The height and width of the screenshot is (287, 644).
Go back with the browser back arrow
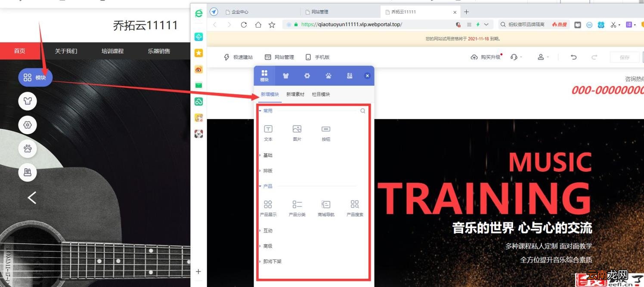(x=215, y=25)
